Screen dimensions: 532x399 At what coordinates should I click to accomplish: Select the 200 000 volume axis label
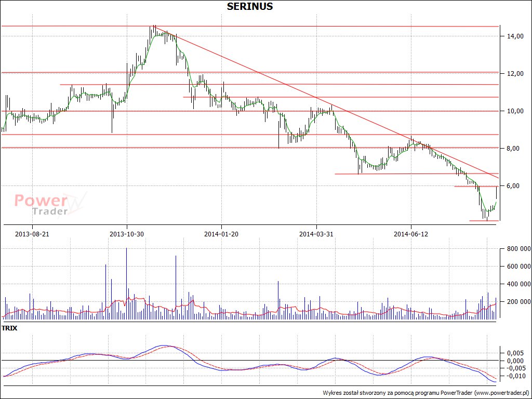pos(518,302)
